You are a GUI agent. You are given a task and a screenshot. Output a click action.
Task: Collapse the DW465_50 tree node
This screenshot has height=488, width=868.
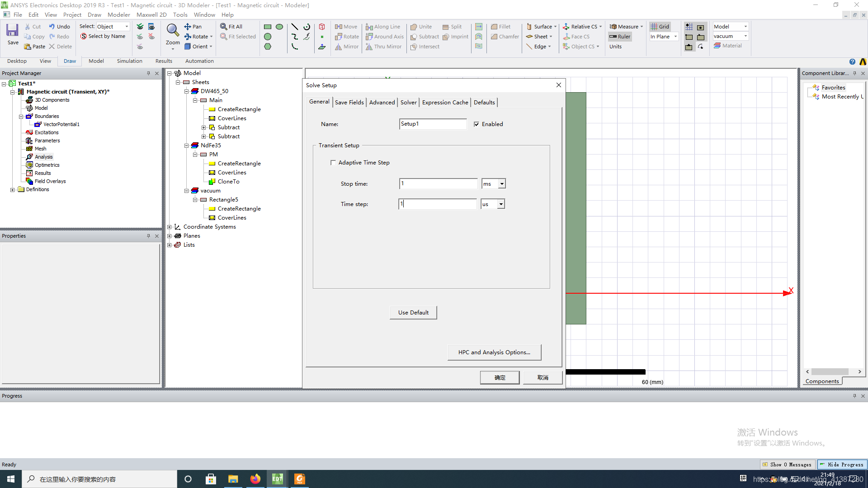tap(186, 91)
